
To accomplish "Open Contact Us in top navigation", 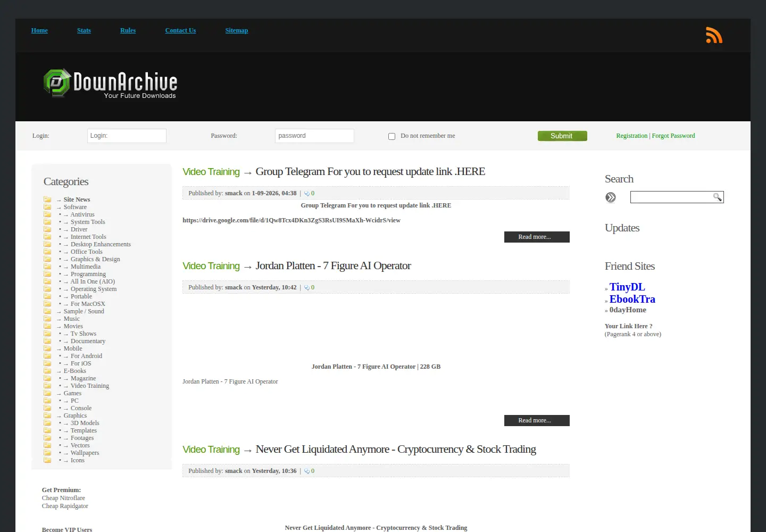I will pyautogui.click(x=180, y=30).
